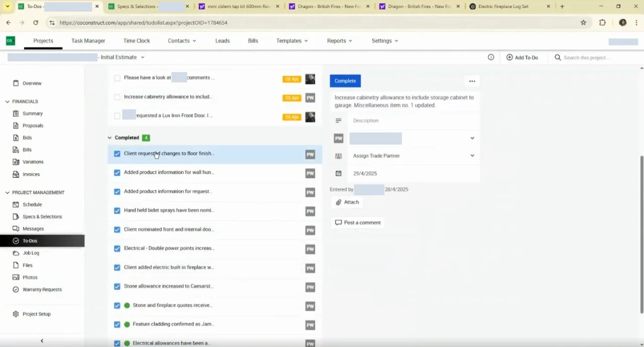Screen dimensions: 644x347
Task: Click the Project Setup gear icon
Action: [x=16, y=314]
